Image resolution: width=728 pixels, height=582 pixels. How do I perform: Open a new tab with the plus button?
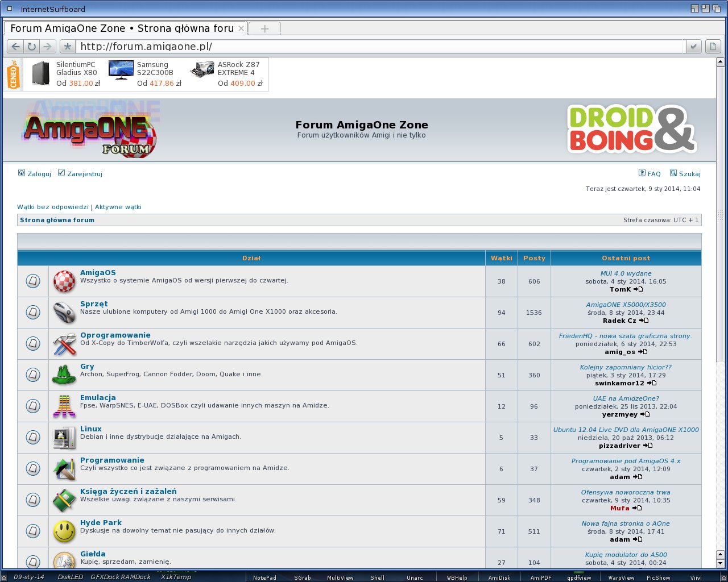click(264, 28)
